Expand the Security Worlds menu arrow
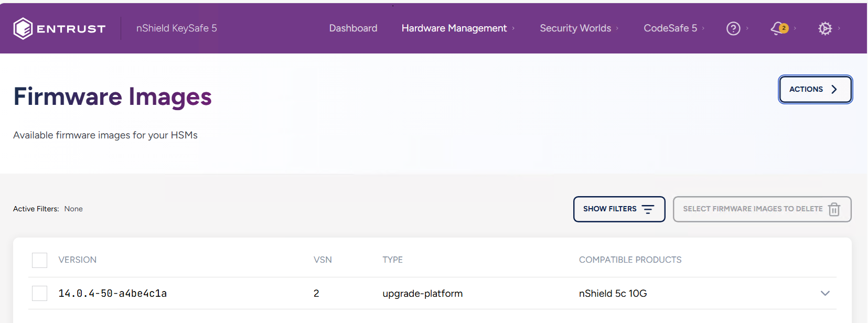 point(617,28)
